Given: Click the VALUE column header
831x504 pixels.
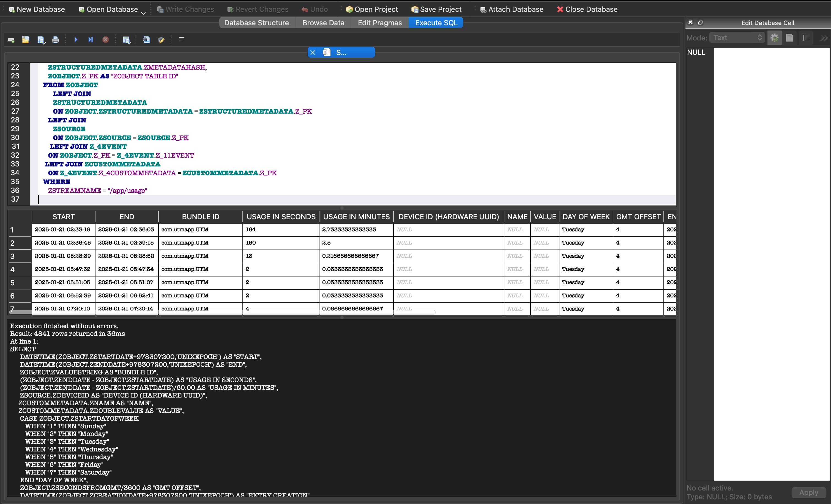Looking at the screenshot, I should click(545, 217).
